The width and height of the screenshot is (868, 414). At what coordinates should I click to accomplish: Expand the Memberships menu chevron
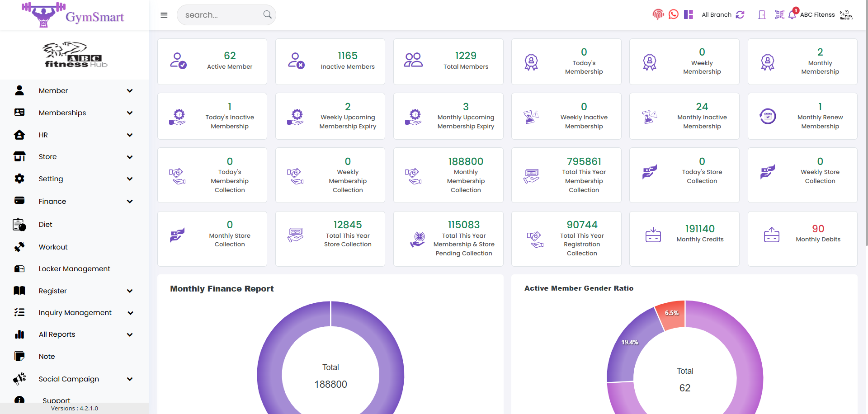click(130, 113)
